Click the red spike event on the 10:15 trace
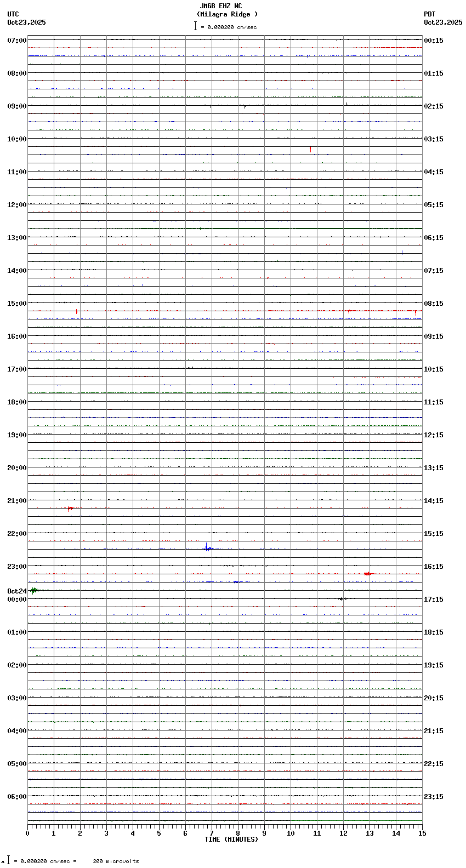Screen dimensions: 466x868 tap(310, 149)
